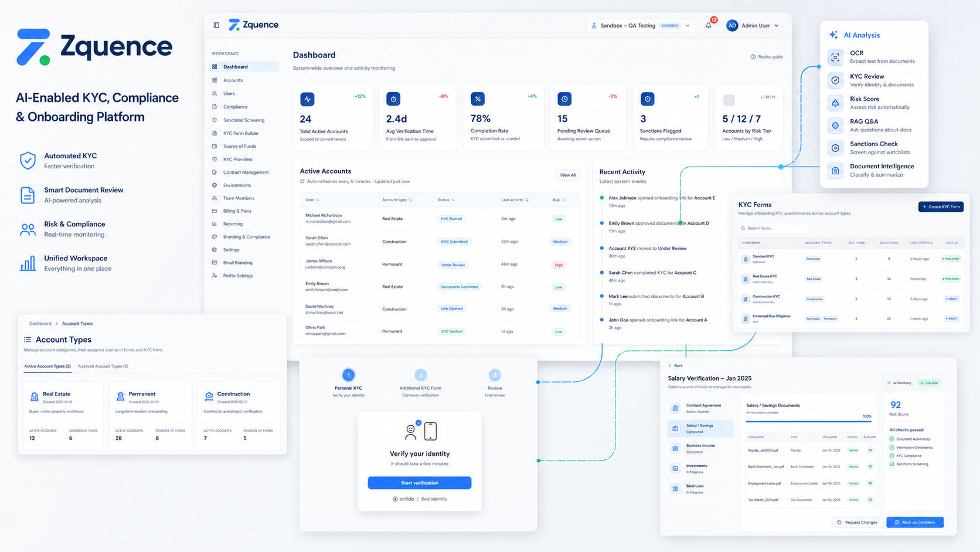Click the Sanctions Flagged shield icon

tap(648, 99)
